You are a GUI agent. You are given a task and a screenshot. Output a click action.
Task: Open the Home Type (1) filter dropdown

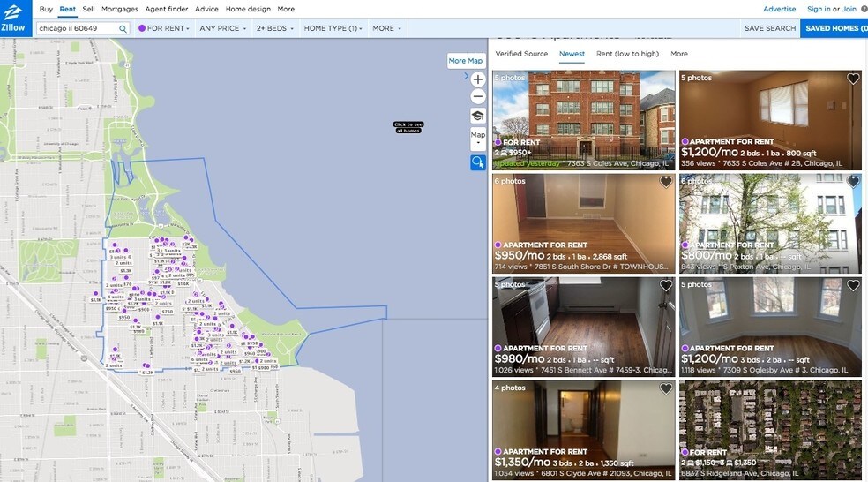[333, 28]
